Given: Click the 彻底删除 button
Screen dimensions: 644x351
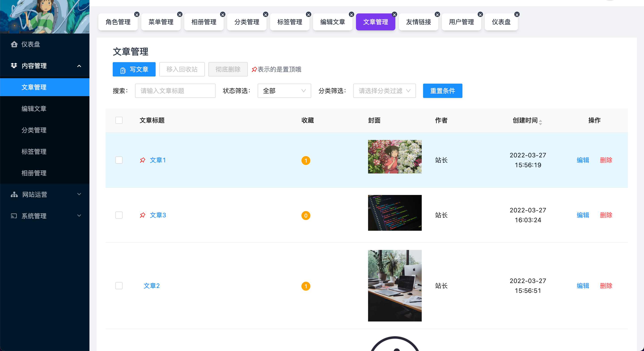Looking at the screenshot, I should point(228,69).
